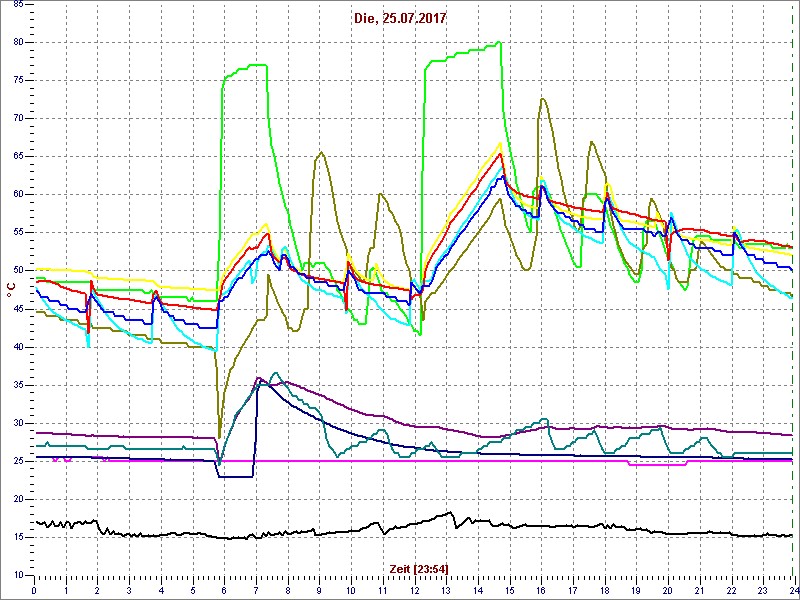This screenshot has width=800, height=600.
Task: Click hour label 14 on the time axis
Action: [x=477, y=590]
